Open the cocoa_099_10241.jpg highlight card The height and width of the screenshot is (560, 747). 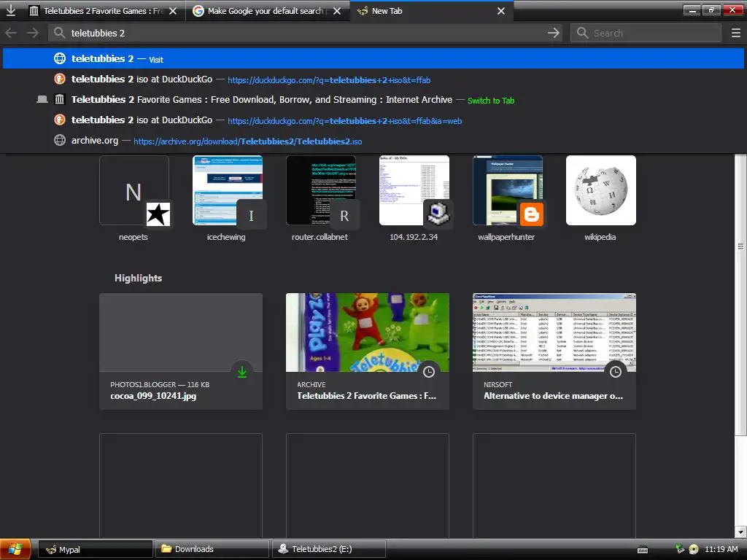(x=181, y=351)
